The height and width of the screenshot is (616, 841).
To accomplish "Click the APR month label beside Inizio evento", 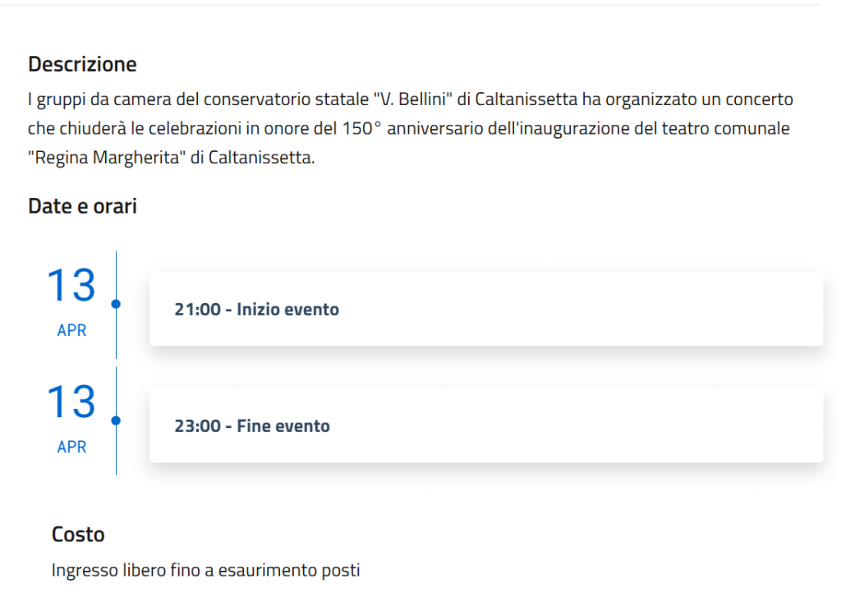I will 71,331.
